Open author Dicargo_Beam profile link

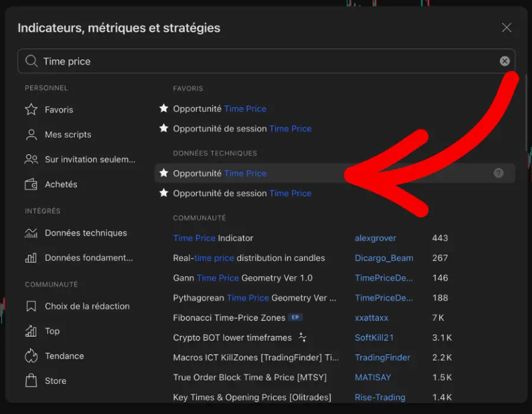(x=384, y=258)
